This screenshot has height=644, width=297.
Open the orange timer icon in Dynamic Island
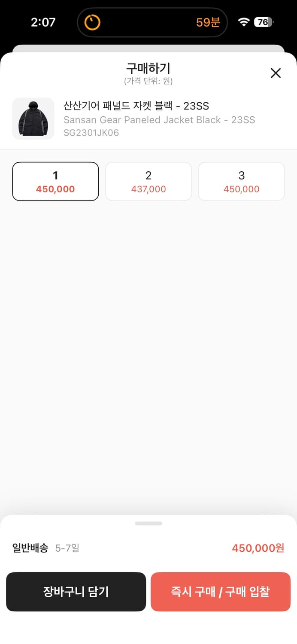click(92, 22)
